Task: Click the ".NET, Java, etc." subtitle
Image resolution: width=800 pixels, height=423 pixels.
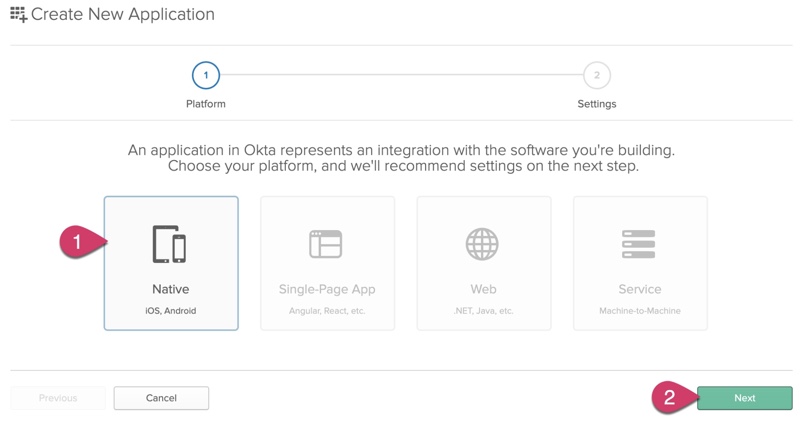Action: point(483,311)
